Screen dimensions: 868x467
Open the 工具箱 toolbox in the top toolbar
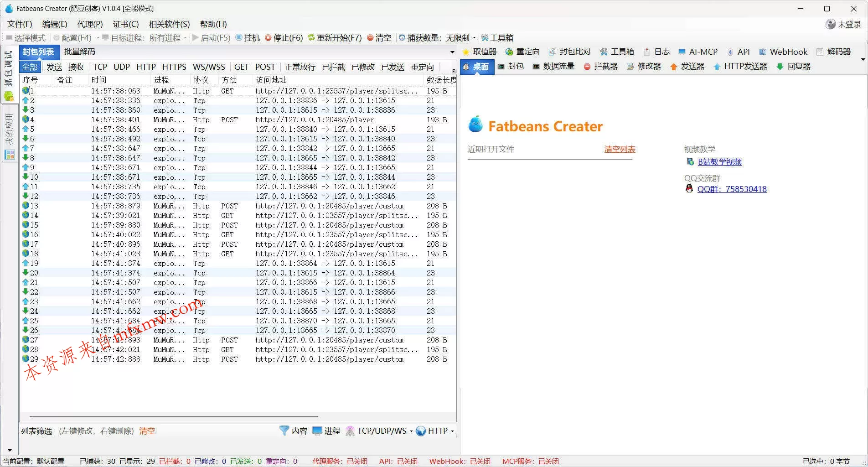tap(497, 38)
